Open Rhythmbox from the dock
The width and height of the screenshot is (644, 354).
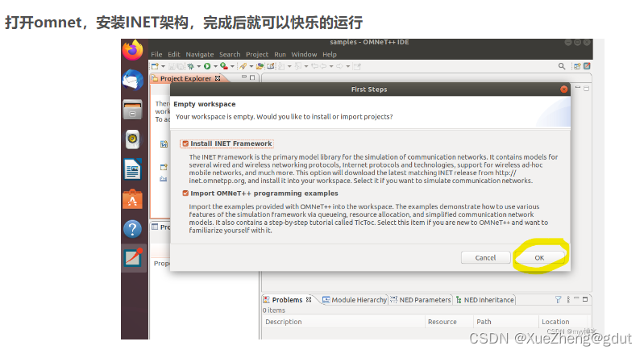coord(133,140)
